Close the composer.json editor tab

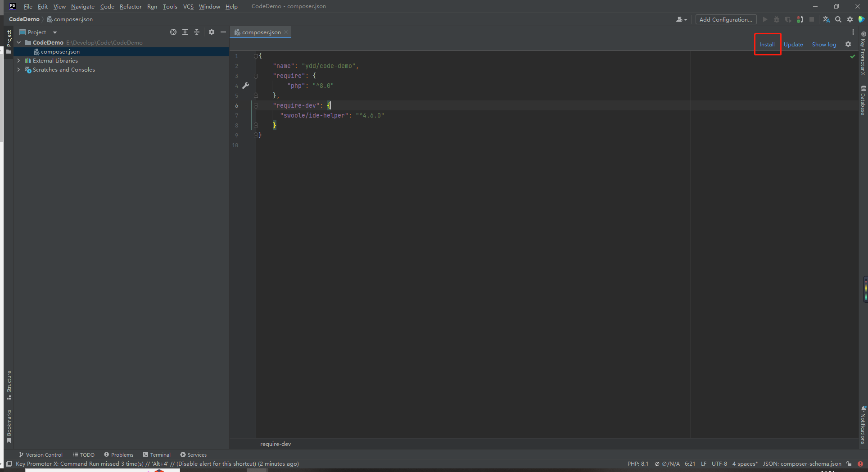pos(286,32)
